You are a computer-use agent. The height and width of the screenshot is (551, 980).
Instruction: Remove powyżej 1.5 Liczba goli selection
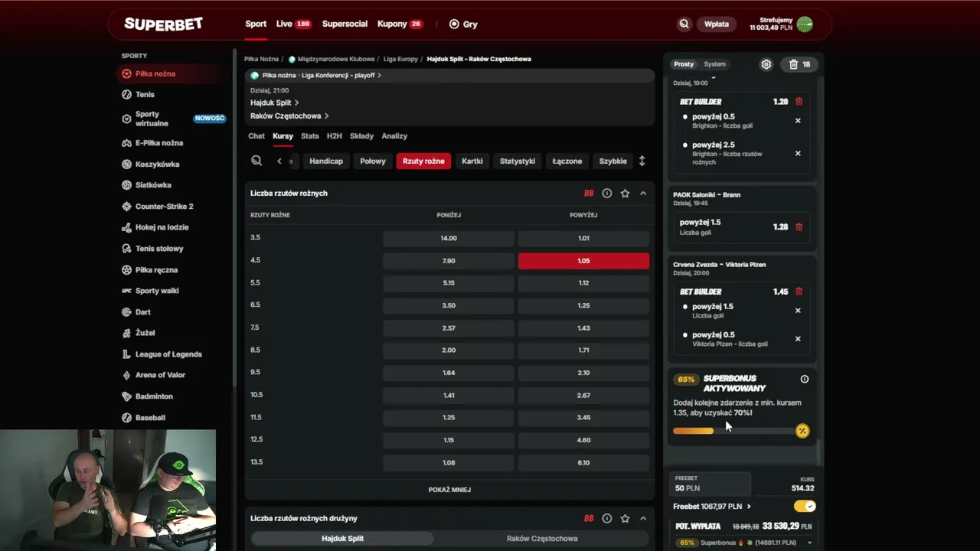point(798,310)
